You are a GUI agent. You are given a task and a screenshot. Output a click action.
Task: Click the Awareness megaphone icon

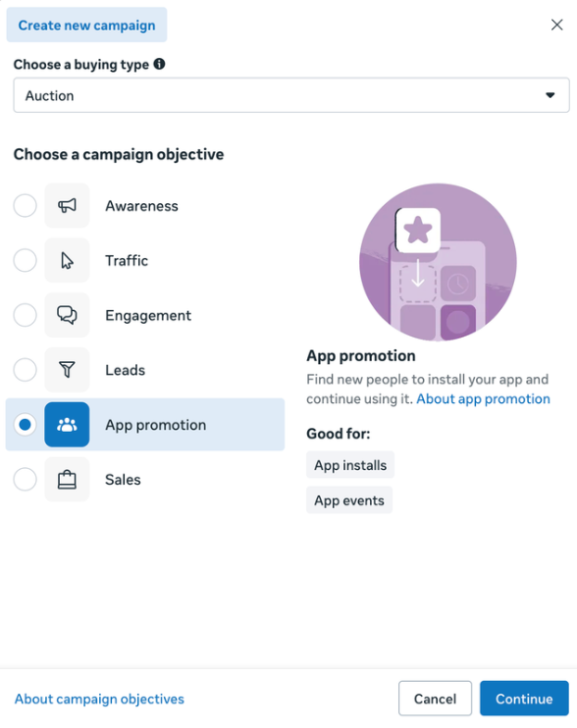point(67,205)
